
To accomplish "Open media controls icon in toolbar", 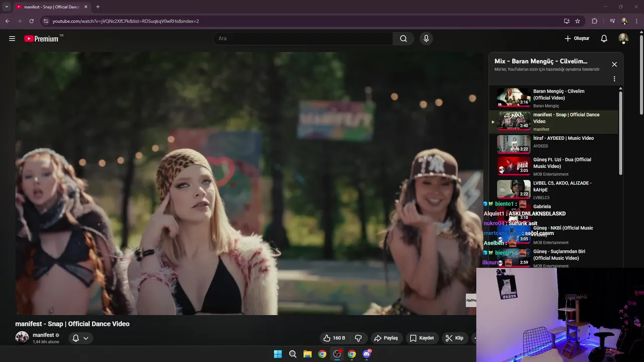I will click(612, 21).
